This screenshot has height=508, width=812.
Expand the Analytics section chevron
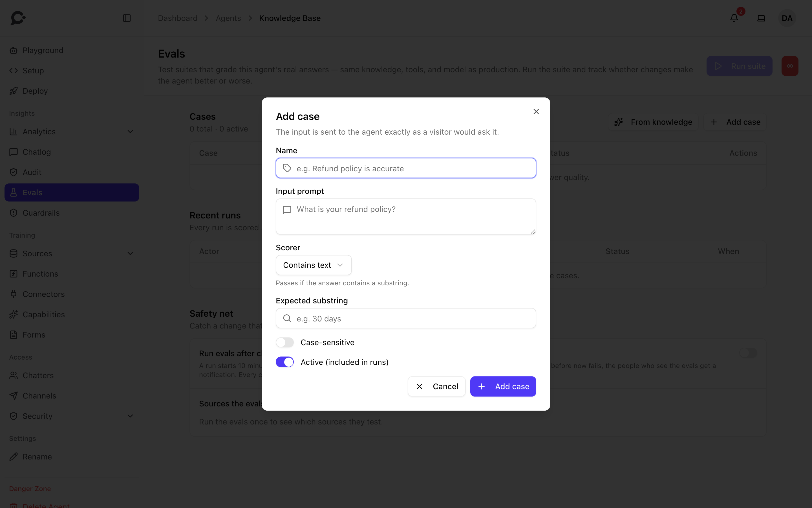[x=130, y=132]
